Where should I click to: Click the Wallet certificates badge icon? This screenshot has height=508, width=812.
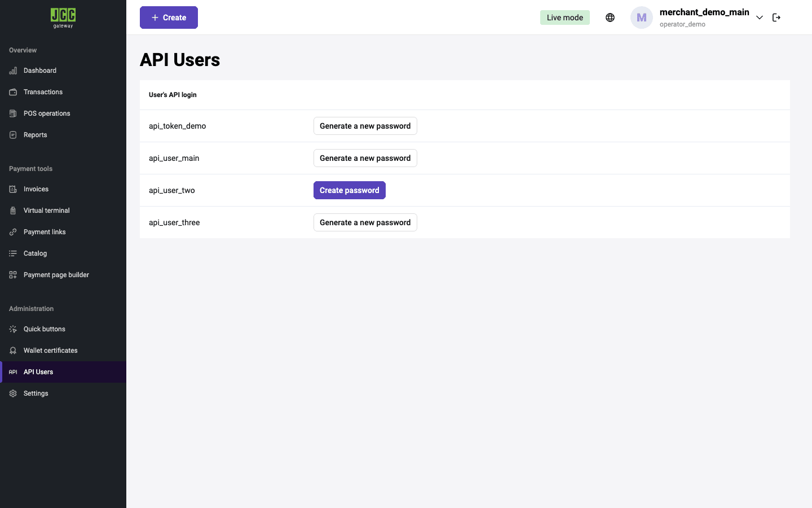pos(13,351)
